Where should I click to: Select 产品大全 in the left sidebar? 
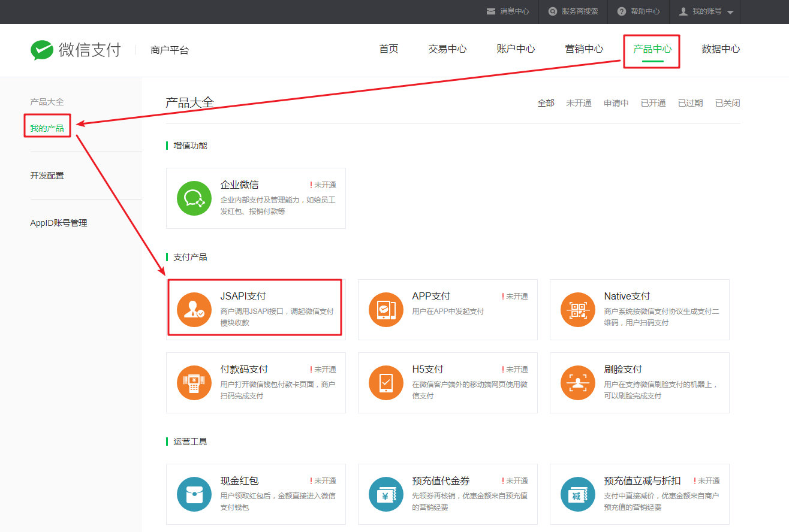pyautogui.click(x=47, y=102)
